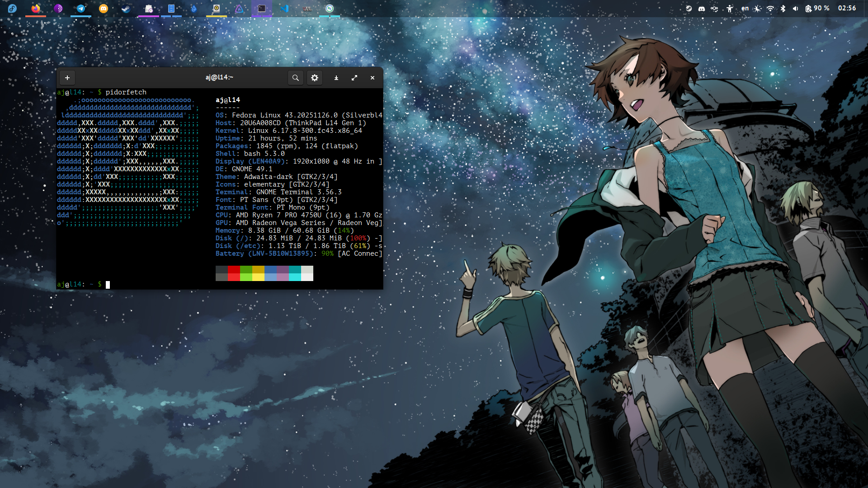Toggle the Bluetooth indicator in tray
868x488 pixels.
point(783,8)
